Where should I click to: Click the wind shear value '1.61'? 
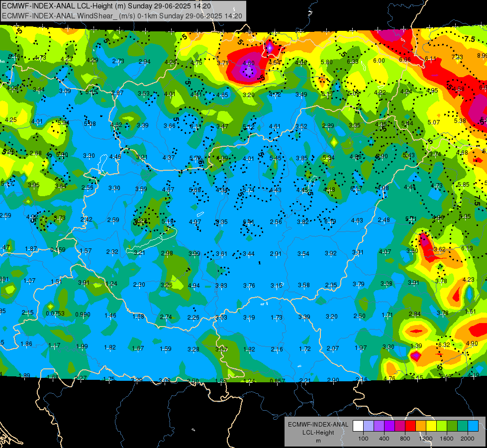(x=470, y=311)
